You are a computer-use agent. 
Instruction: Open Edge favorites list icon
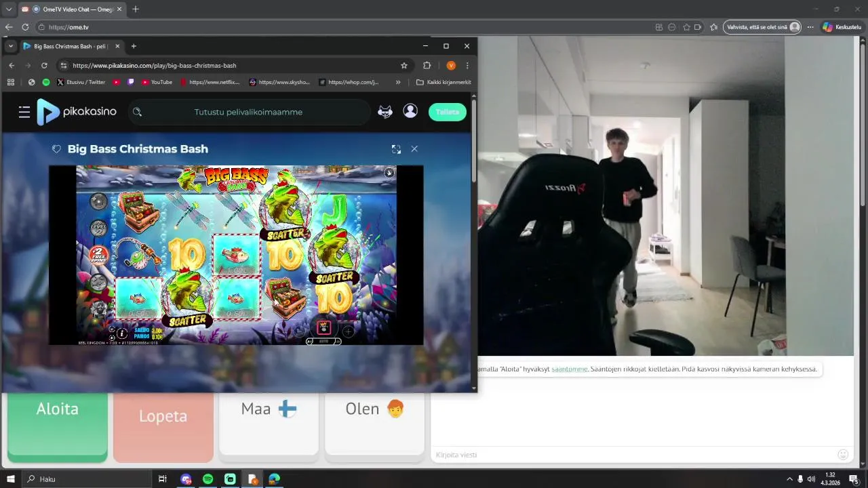click(x=713, y=27)
